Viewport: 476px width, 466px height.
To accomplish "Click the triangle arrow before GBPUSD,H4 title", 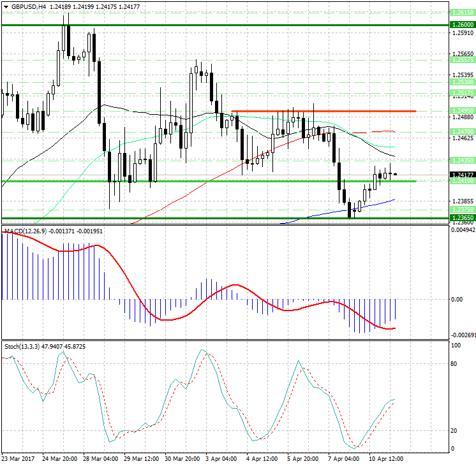I will click(x=5, y=6).
